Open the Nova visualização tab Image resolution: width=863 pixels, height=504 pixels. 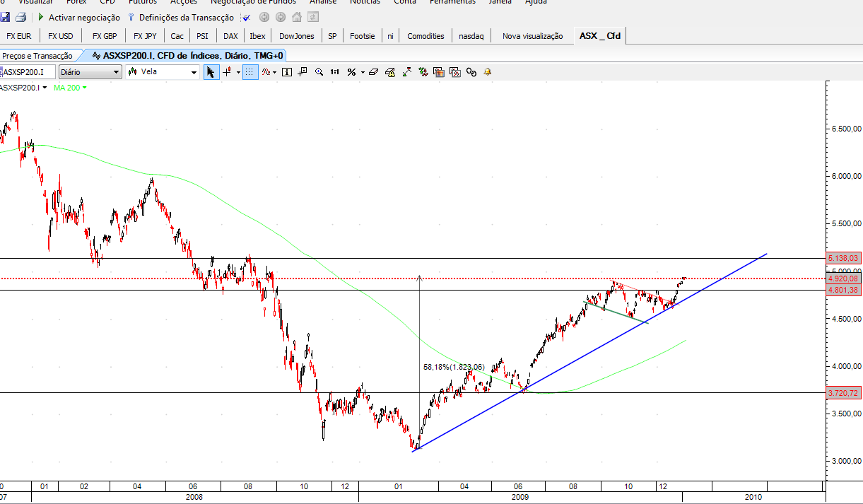(x=533, y=36)
